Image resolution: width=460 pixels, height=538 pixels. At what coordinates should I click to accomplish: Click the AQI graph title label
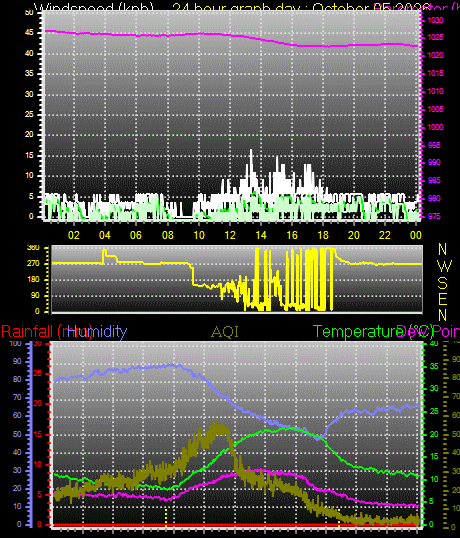click(225, 332)
